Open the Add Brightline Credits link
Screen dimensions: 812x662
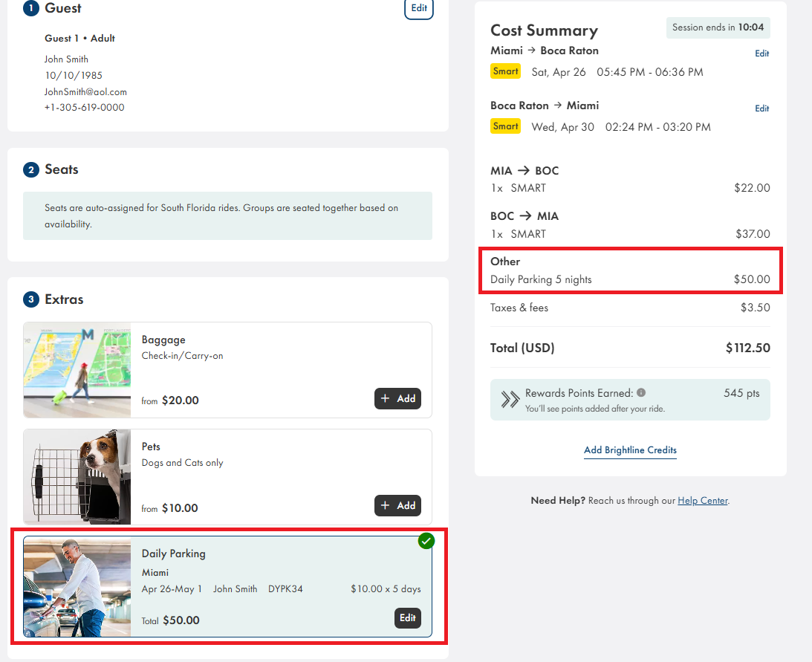(630, 450)
